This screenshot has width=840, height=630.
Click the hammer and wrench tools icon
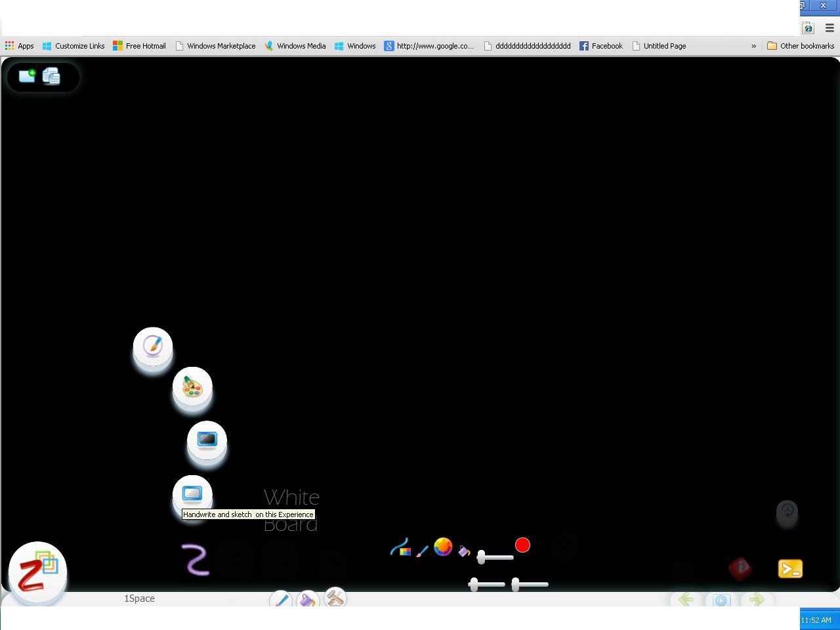click(x=335, y=598)
